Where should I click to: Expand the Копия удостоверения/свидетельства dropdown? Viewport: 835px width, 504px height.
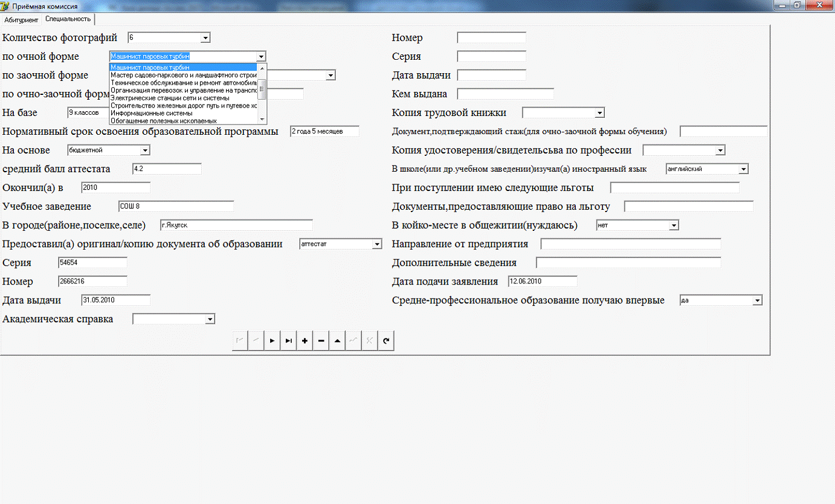pos(720,150)
